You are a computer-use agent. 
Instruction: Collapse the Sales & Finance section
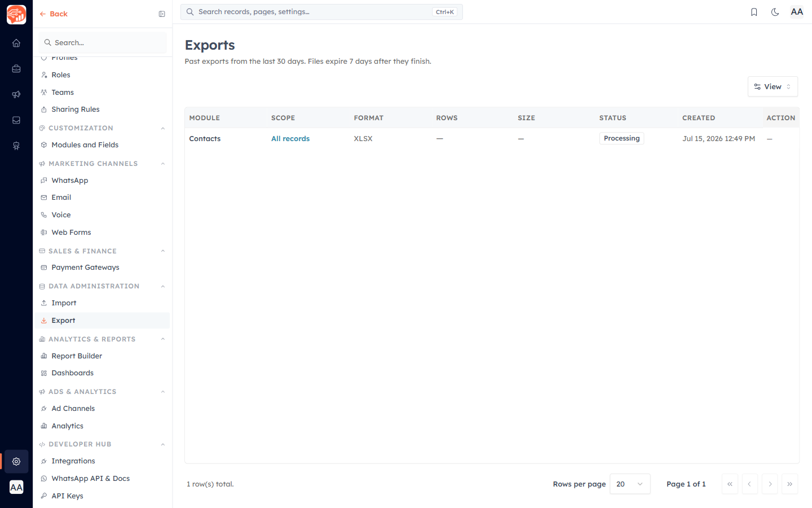click(163, 251)
